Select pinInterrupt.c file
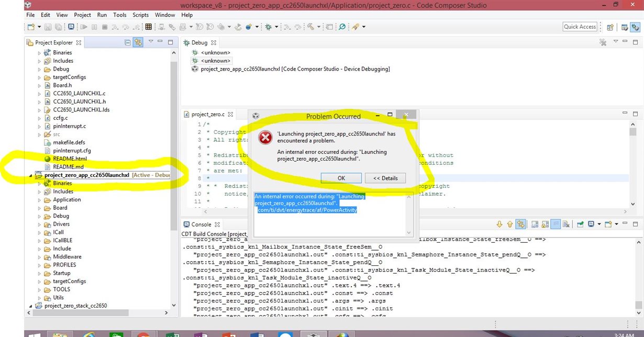Screen dimensions: 644x337 (70, 126)
